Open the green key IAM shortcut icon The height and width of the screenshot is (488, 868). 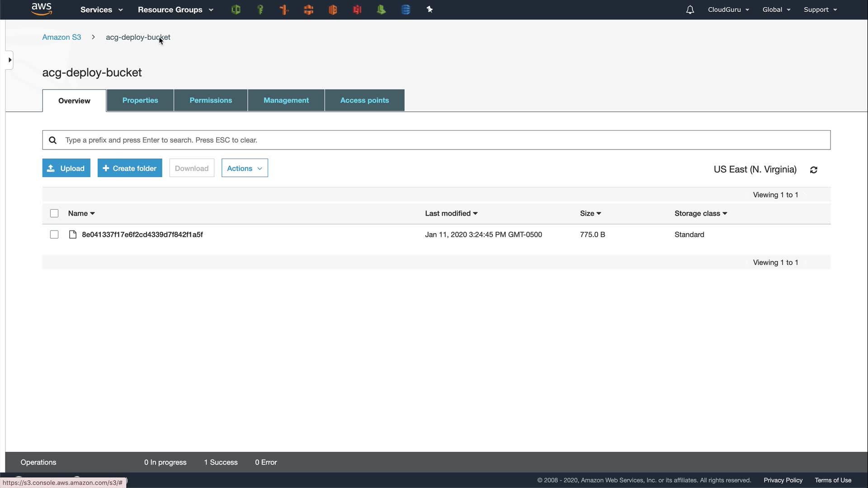260,9
